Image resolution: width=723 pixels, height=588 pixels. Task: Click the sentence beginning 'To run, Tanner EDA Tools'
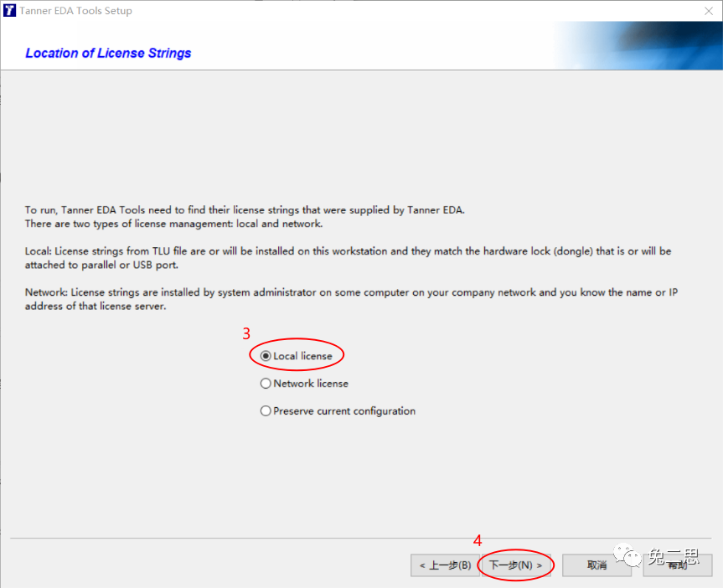245,210
